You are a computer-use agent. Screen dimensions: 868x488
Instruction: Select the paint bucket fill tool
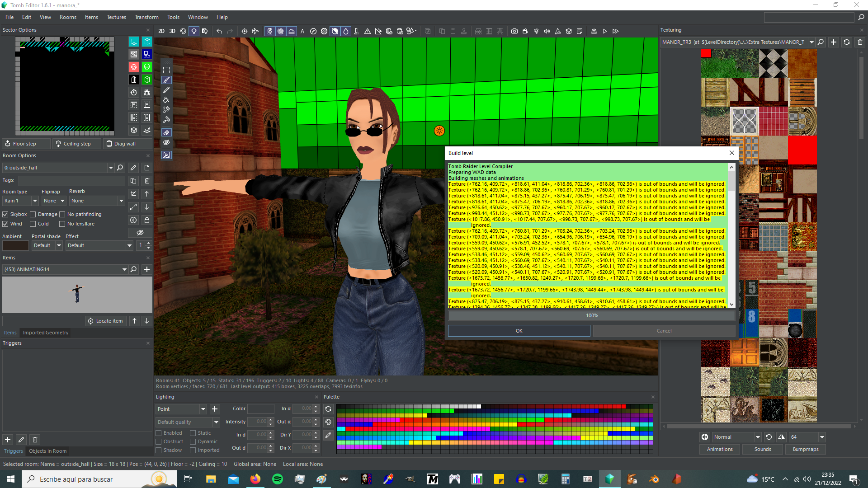click(166, 100)
